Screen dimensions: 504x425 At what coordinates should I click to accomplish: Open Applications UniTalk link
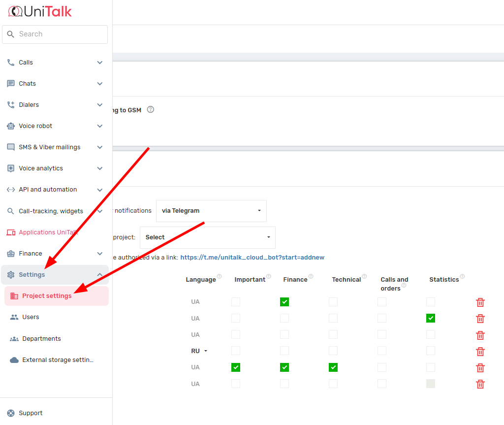[x=48, y=232]
